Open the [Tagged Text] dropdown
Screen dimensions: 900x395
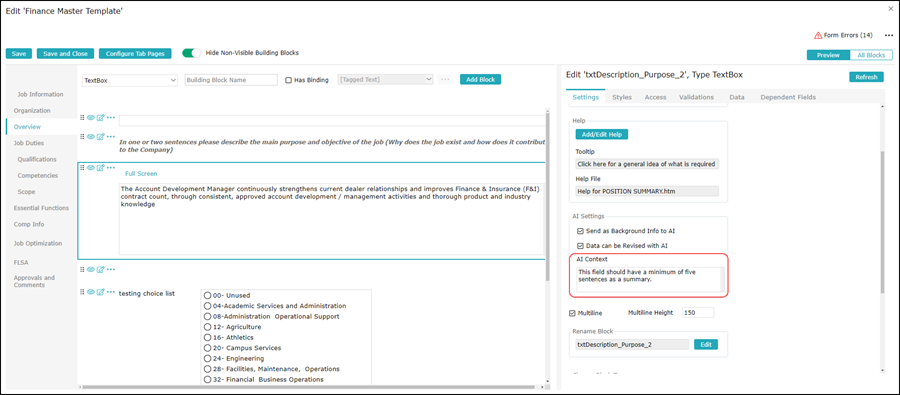click(x=386, y=80)
